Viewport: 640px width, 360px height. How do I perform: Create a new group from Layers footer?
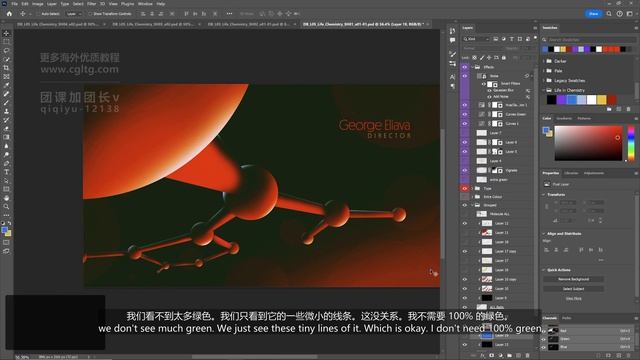509,356
